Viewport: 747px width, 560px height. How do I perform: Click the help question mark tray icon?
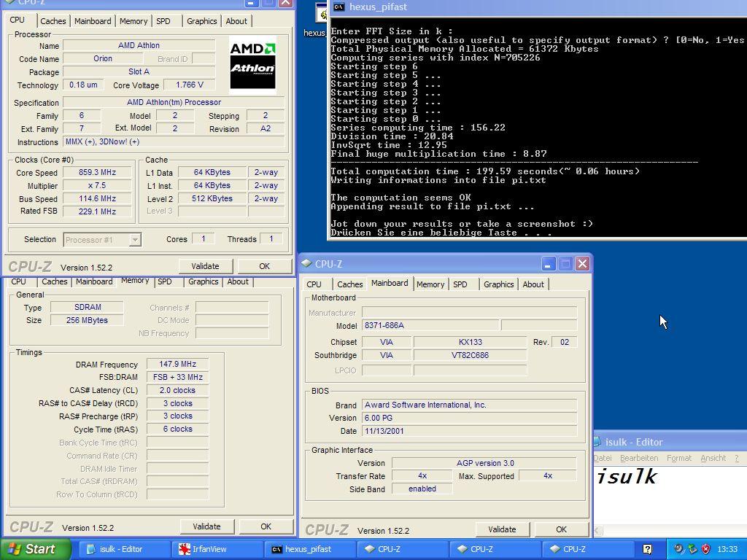(648, 549)
